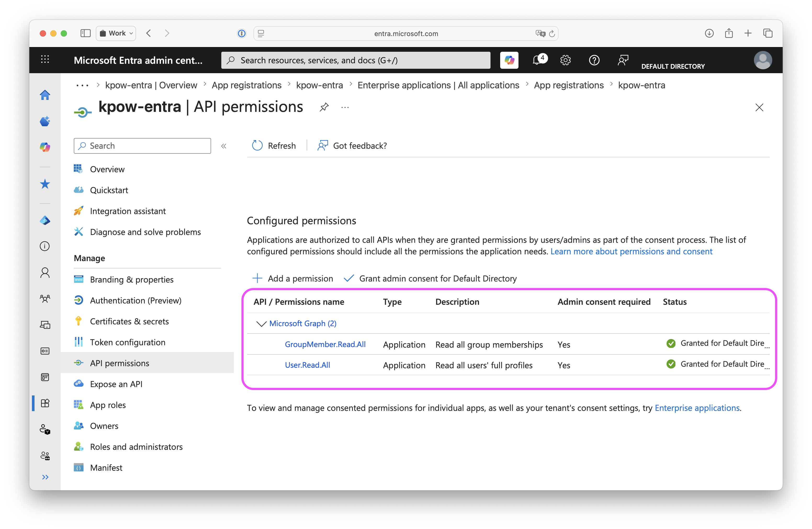
Task: Click the Microsoft Entra admin center title
Action: point(138,60)
